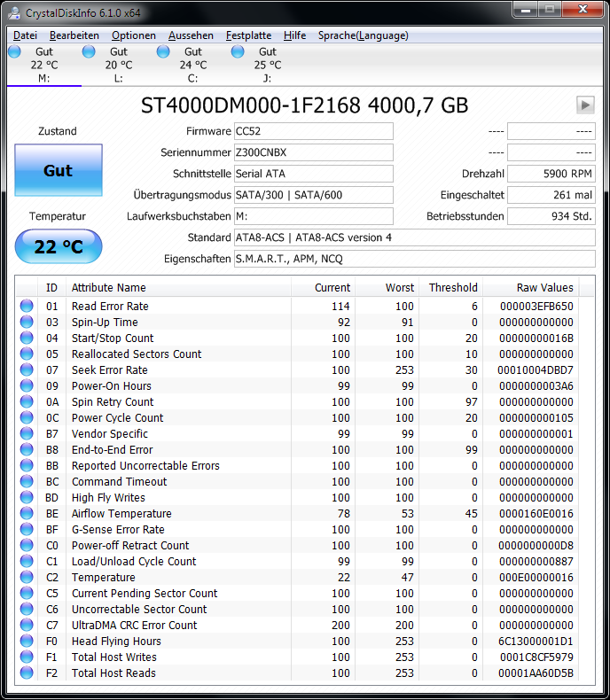Click the status orb for drive M:

(14, 51)
